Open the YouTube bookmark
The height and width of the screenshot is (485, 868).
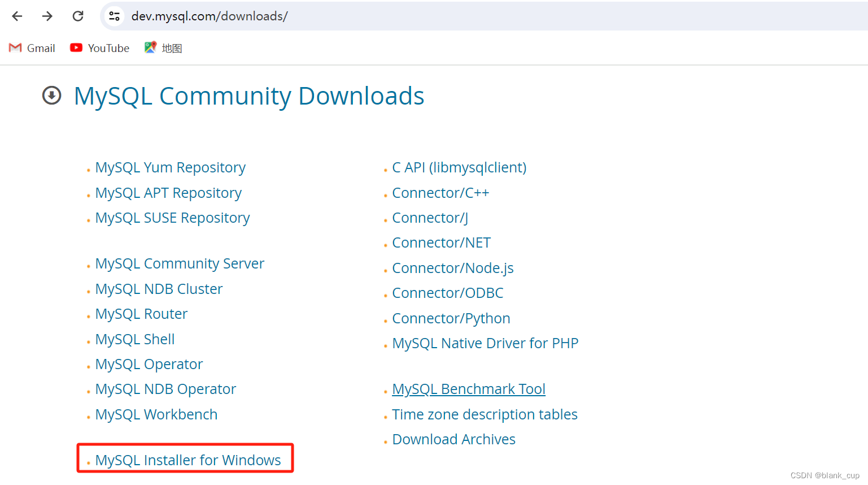99,48
